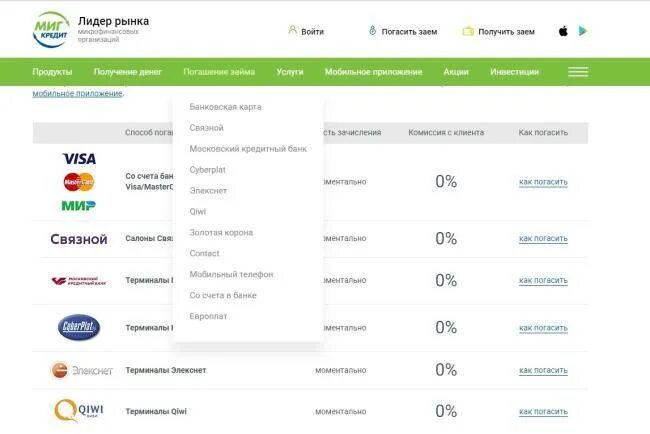Select Cyberplat in dropdown
The width and height of the screenshot is (650, 434).
[207, 170]
